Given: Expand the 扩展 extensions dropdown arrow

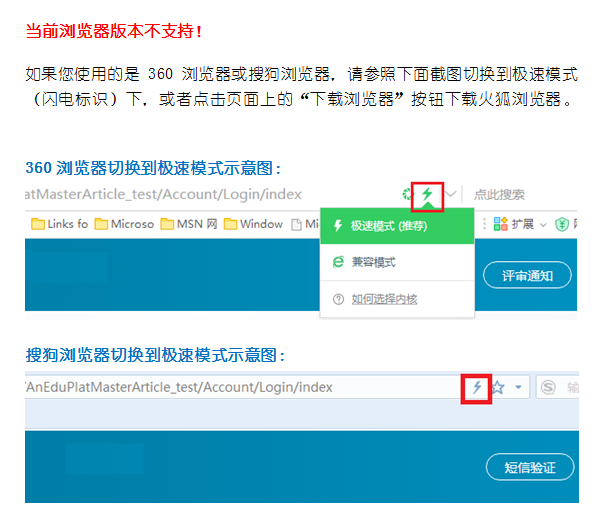Looking at the screenshot, I should 542,224.
